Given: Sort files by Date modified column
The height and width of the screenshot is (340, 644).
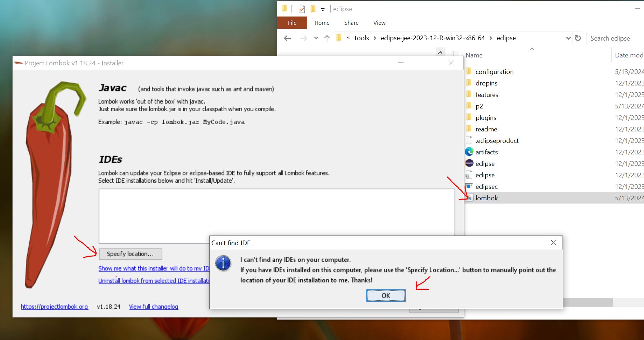Looking at the screenshot, I should pyautogui.click(x=629, y=55).
